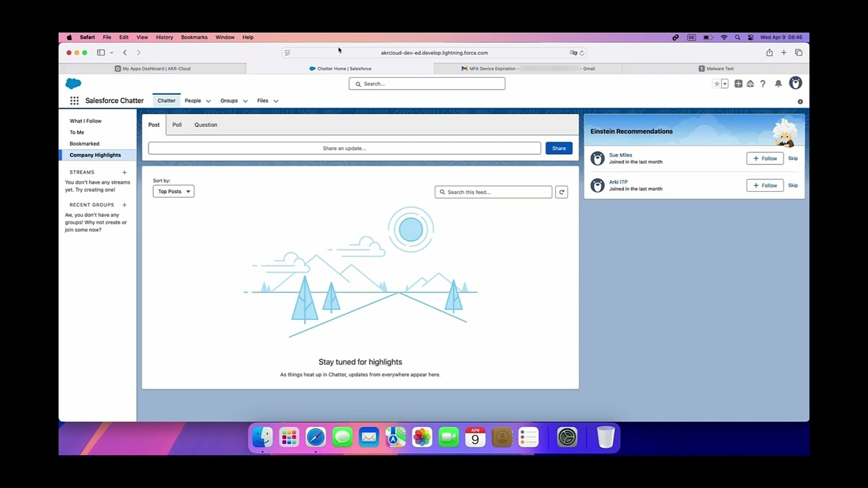Expand Safari sidebar options chevron

click(111, 53)
